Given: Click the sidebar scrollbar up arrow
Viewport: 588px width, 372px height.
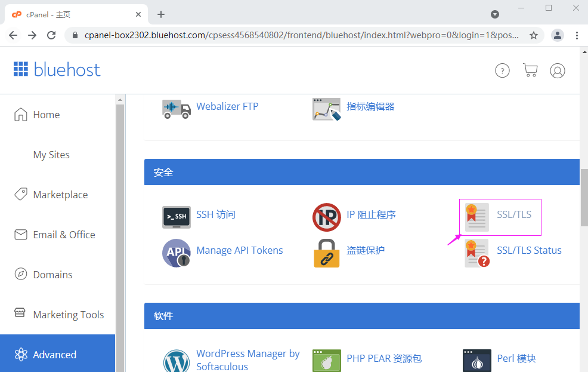Looking at the screenshot, I should [x=120, y=100].
